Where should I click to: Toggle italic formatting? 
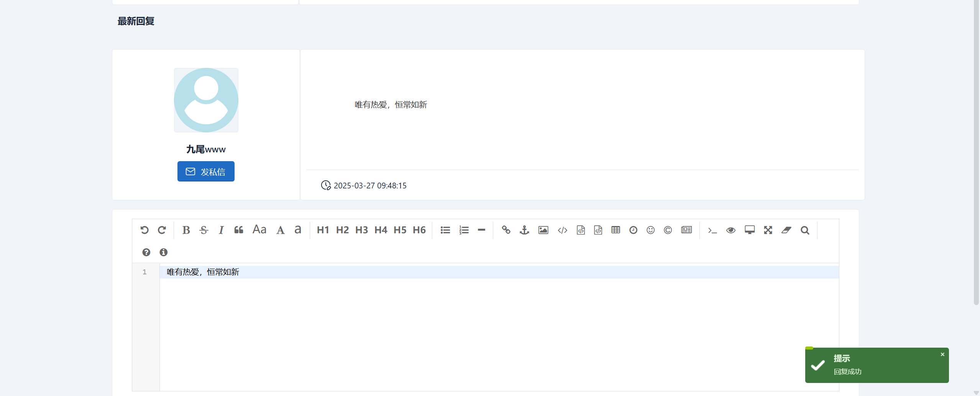point(221,230)
